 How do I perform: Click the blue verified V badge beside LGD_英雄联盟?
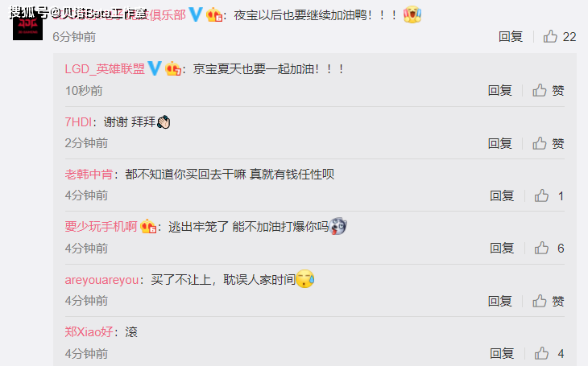[155, 68]
